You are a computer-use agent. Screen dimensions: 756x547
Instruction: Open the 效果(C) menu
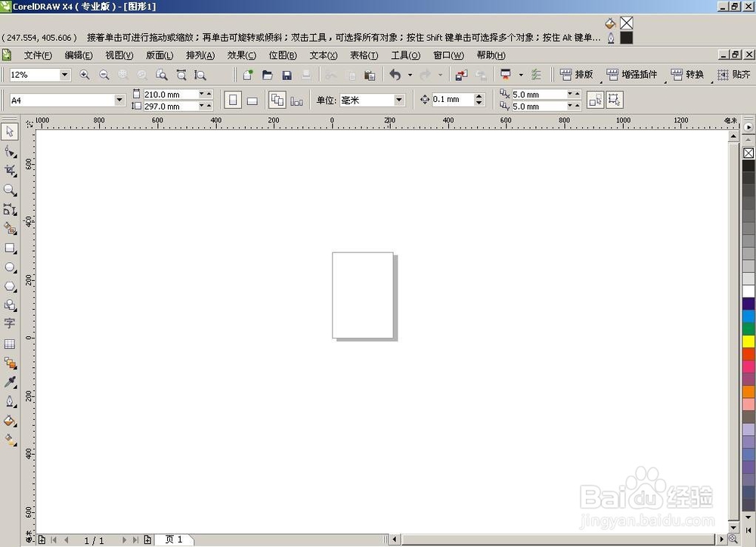click(242, 55)
